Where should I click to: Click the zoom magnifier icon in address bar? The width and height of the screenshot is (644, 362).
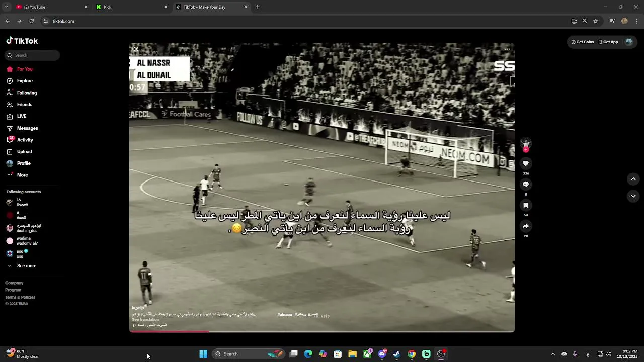(585, 21)
